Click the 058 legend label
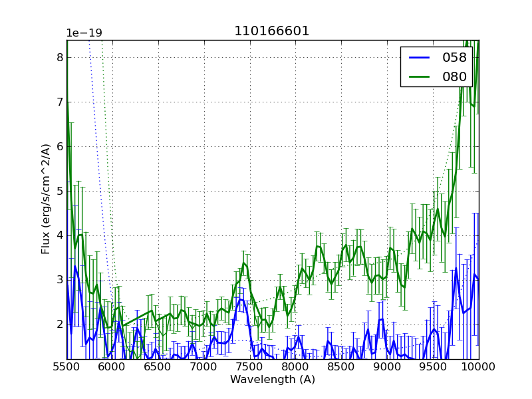 coord(455,58)
